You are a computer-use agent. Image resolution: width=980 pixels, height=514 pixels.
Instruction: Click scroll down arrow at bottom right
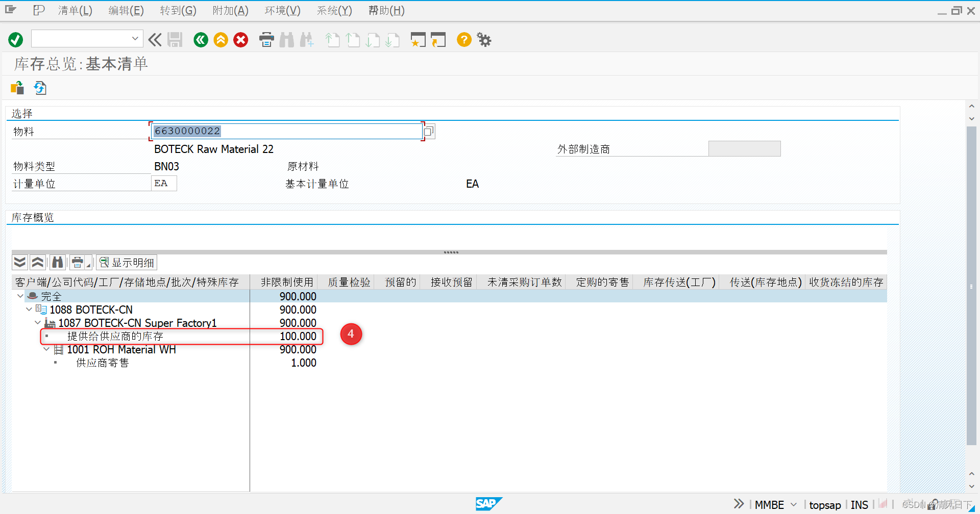click(971, 486)
